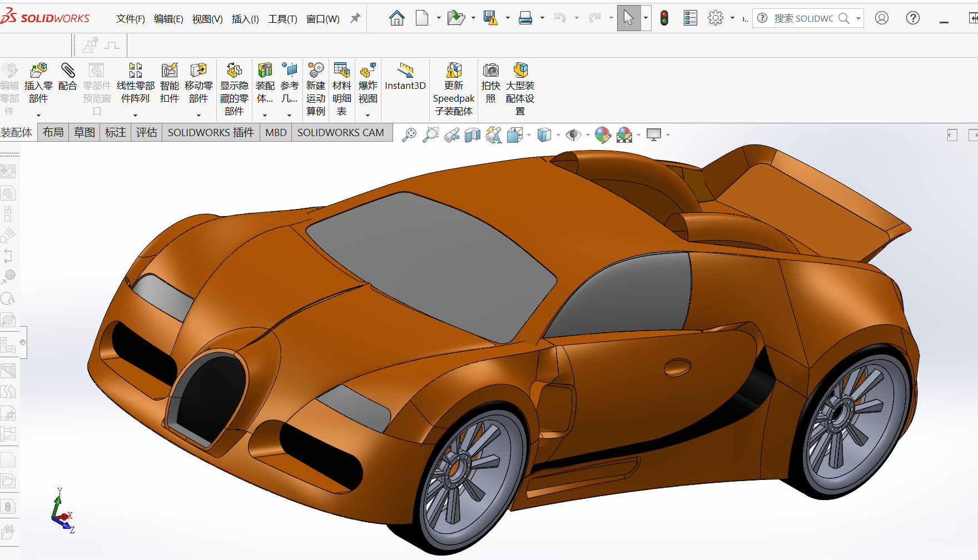Image resolution: width=978 pixels, height=560 pixels.
Task: Expand the Print dropdown arrow
Action: (542, 18)
